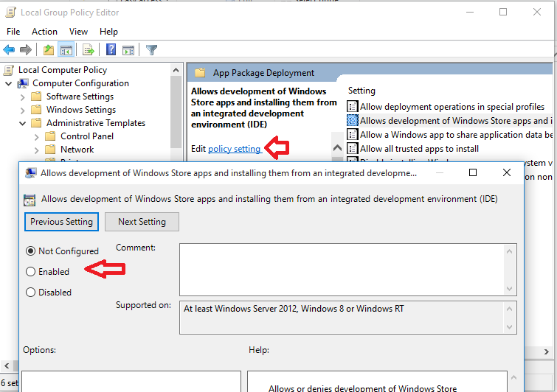Click the Setting column header
Image resolution: width=557 pixels, height=392 pixels.
point(361,91)
